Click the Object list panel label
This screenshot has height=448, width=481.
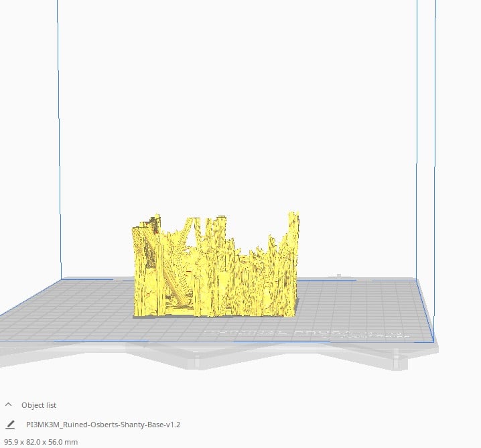[x=39, y=405]
